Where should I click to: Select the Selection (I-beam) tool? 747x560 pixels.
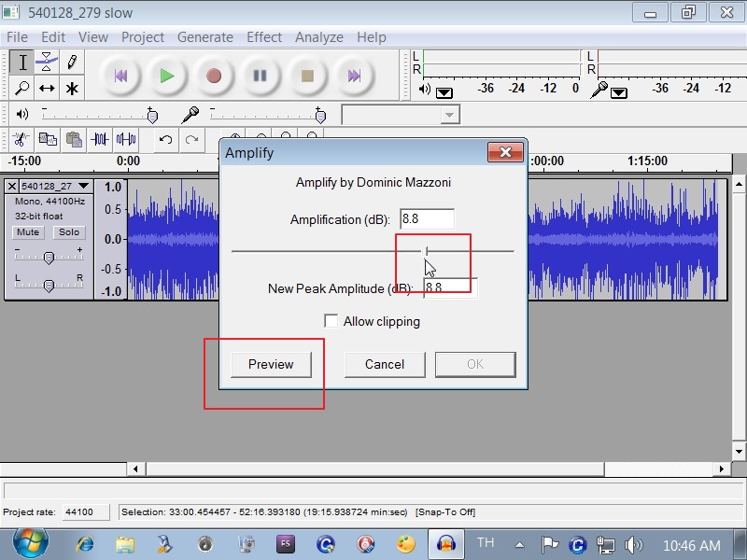click(x=21, y=63)
